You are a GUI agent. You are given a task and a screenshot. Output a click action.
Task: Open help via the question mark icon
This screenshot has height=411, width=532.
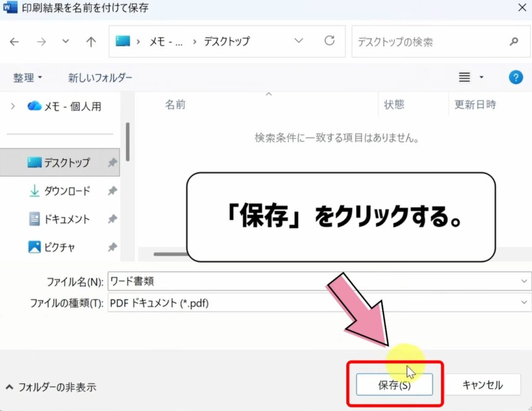pos(515,77)
